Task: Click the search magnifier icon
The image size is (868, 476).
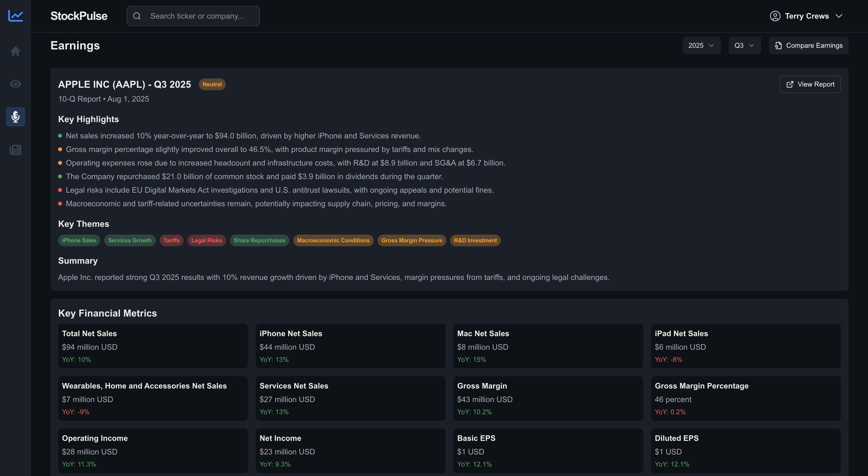Action: coord(137,16)
